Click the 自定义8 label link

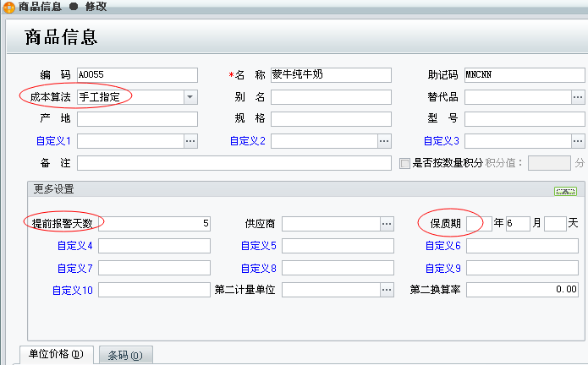(x=259, y=269)
